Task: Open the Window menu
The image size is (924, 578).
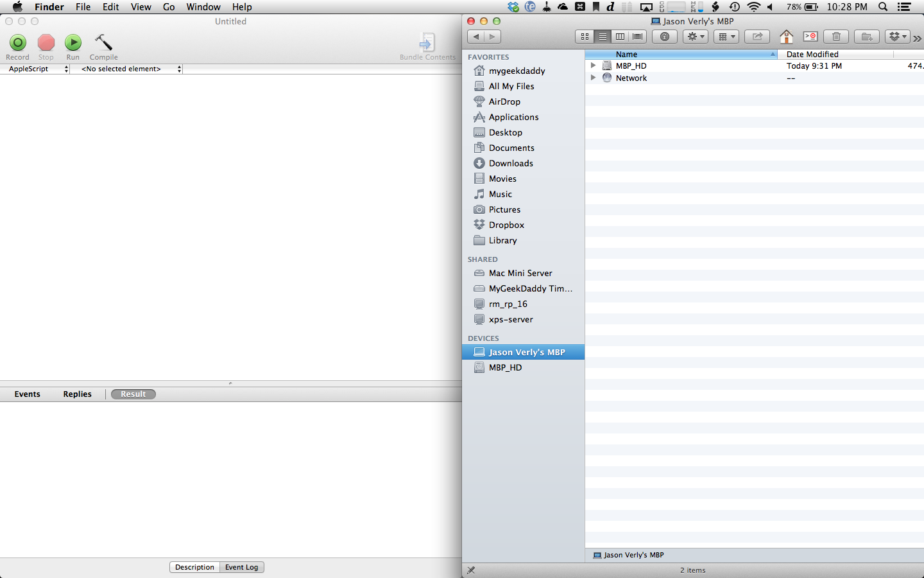Action: point(203,7)
